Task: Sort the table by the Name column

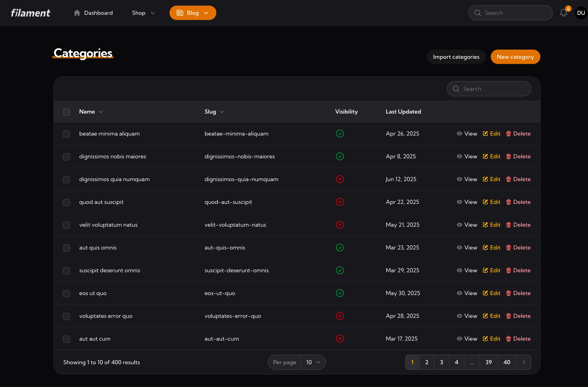Action: coord(91,112)
